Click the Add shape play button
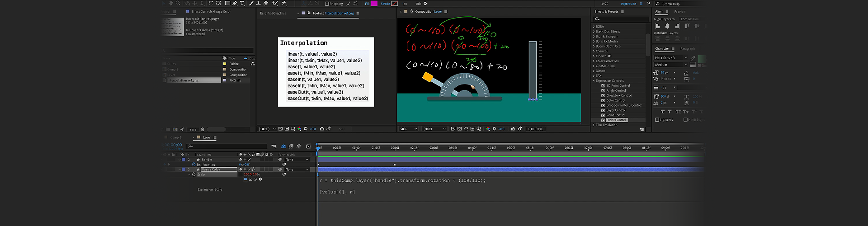Screen dimensions: 868x226 425,4
